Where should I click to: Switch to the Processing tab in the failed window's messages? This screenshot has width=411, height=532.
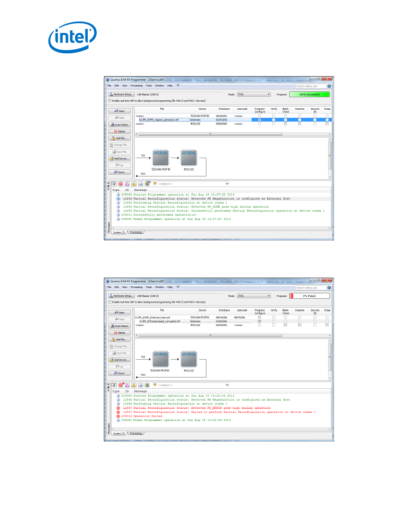(x=136, y=433)
